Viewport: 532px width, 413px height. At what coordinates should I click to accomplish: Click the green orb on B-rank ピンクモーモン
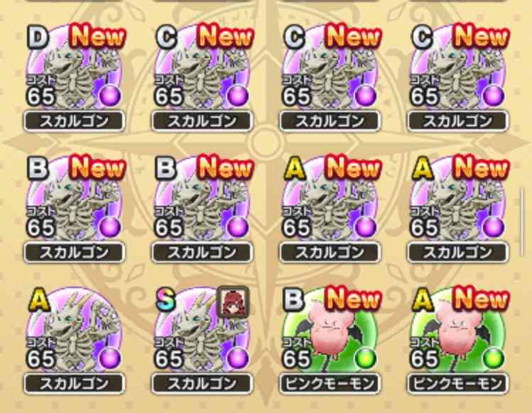tap(366, 359)
